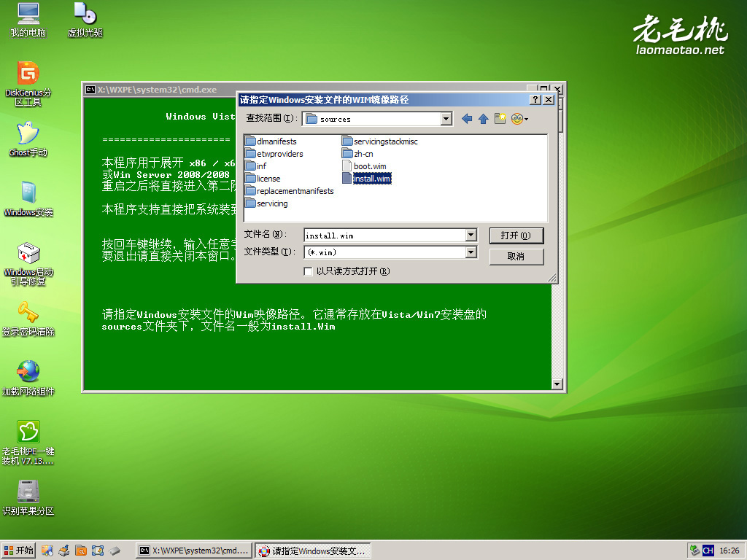Click the first quick launch icon beside 开始
This screenshot has height=560, width=747.
47,551
